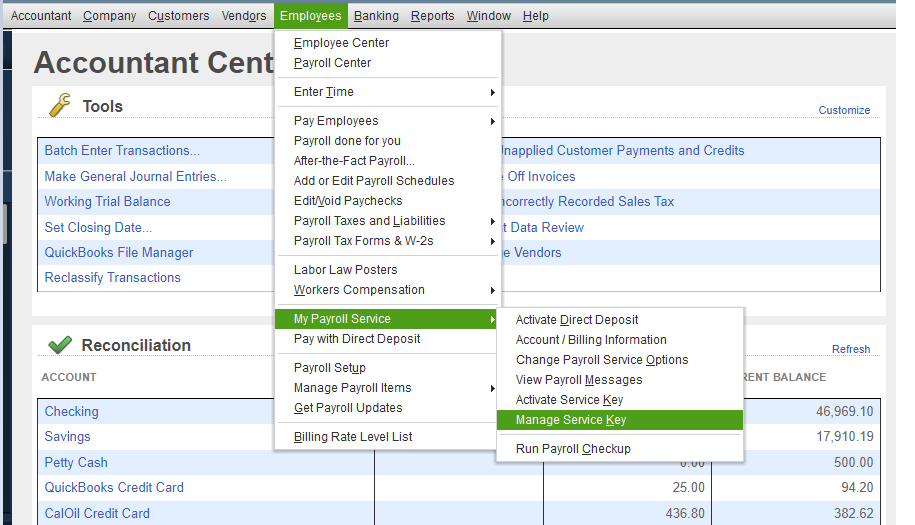Click the Tools wrench icon
Image resolution: width=915 pixels, height=525 pixels.
[x=60, y=105]
